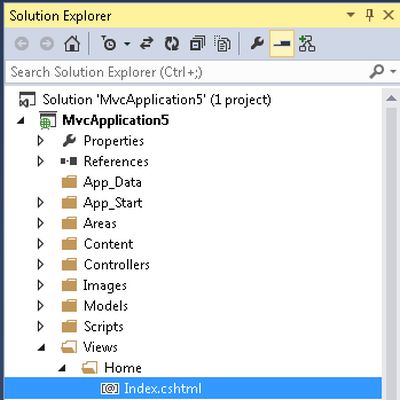Select the Home folder label
This screenshot has height=400, width=400.
coord(123,368)
